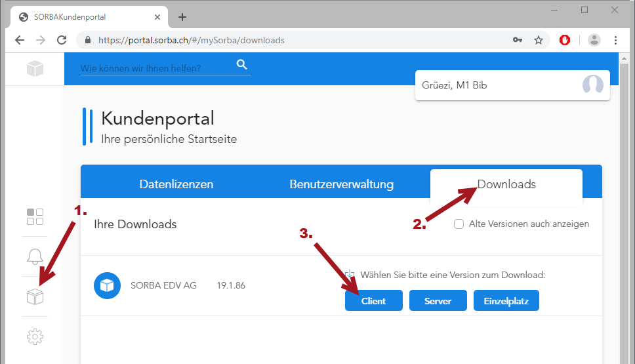Switch to the Benutzerverwaltung tab
The image size is (635, 364).
point(341,184)
